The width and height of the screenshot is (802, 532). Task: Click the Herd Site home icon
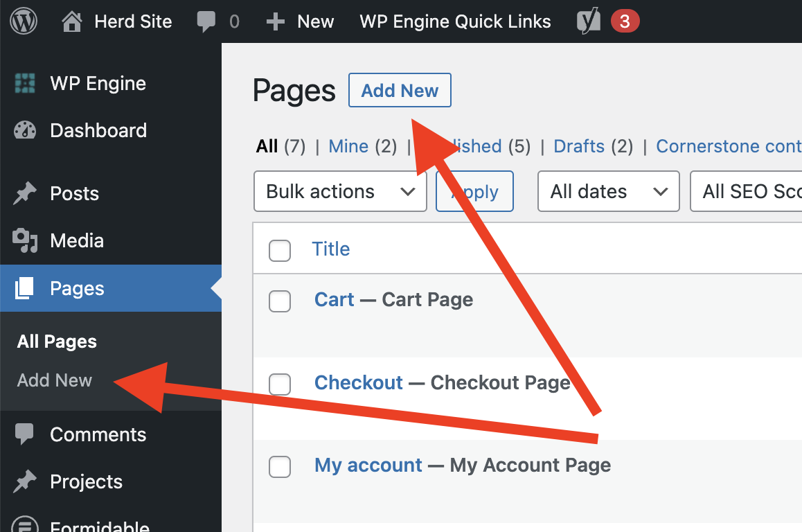click(x=72, y=21)
